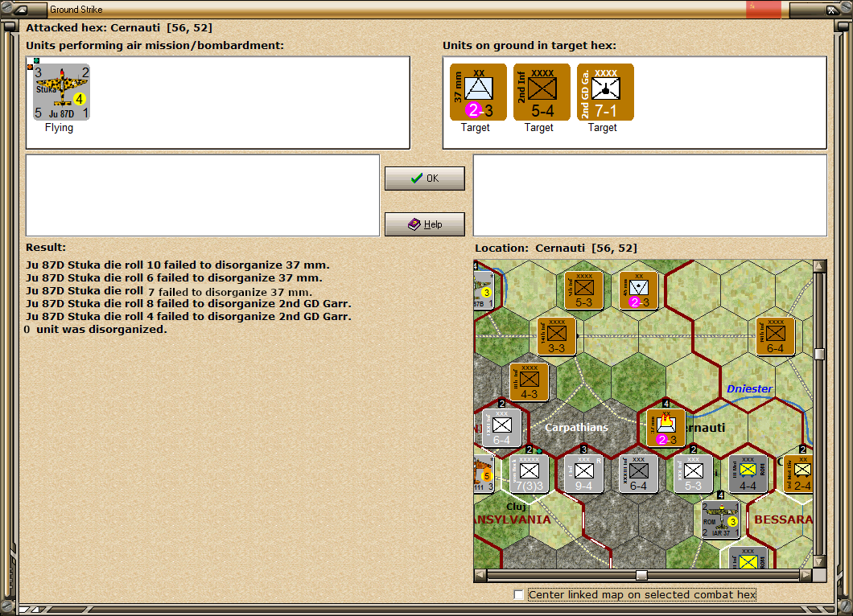Screen dimensions: 853x616
Task: Enable Center linked map on selected combat hex
Action: click(x=518, y=595)
